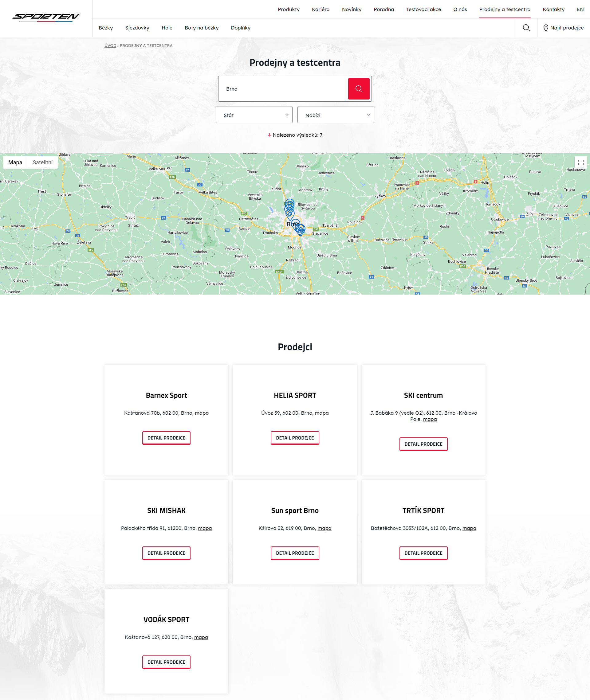This screenshot has width=590, height=700.
Task: Click the HELIA SPORT heading
Action: point(295,396)
